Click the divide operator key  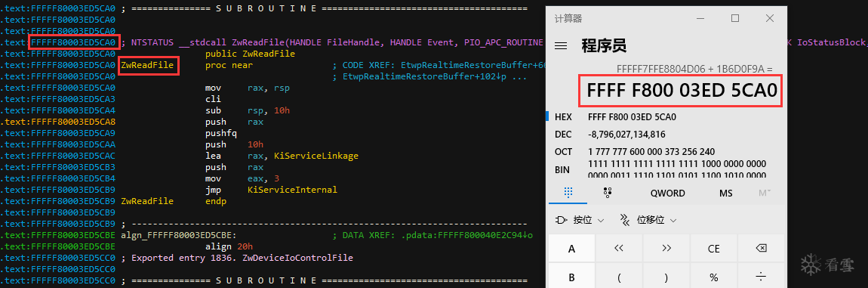point(761,277)
